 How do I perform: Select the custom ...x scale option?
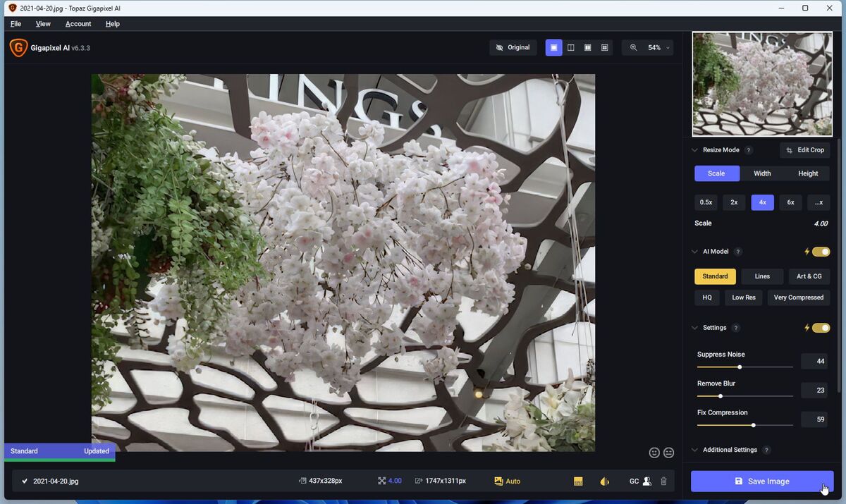[x=819, y=202]
